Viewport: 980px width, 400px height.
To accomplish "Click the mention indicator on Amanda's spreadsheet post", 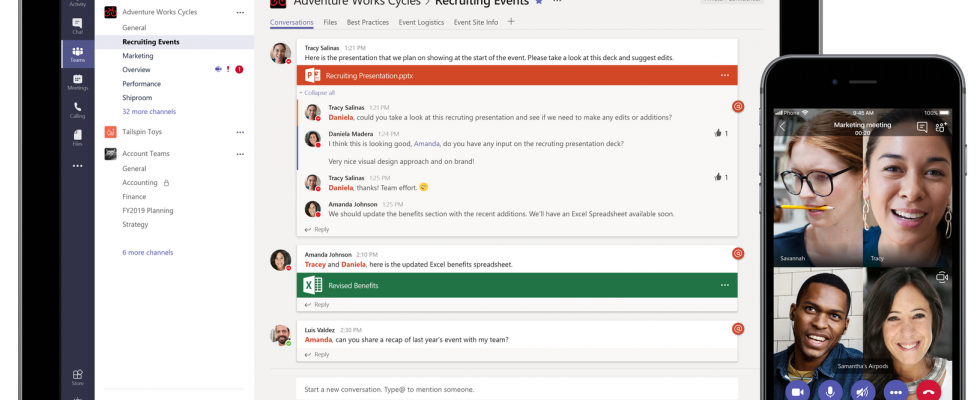I will pyautogui.click(x=738, y=253).
